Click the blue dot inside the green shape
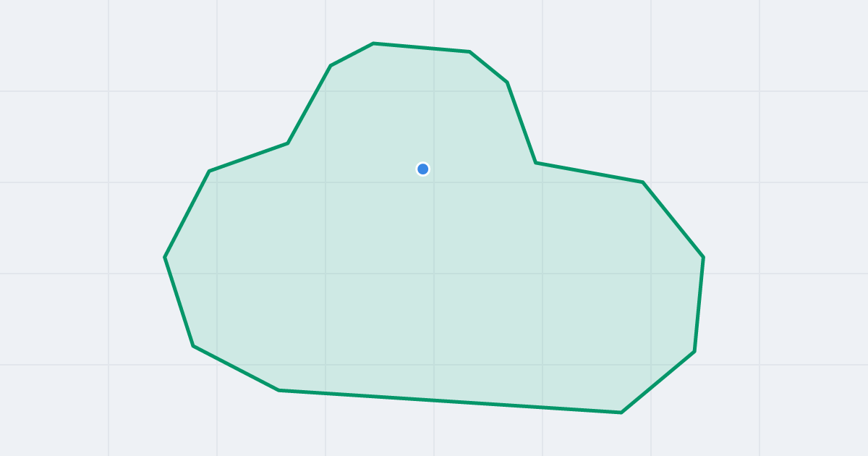The height and width of the screenshot is (456, 868). coord(423,169)
